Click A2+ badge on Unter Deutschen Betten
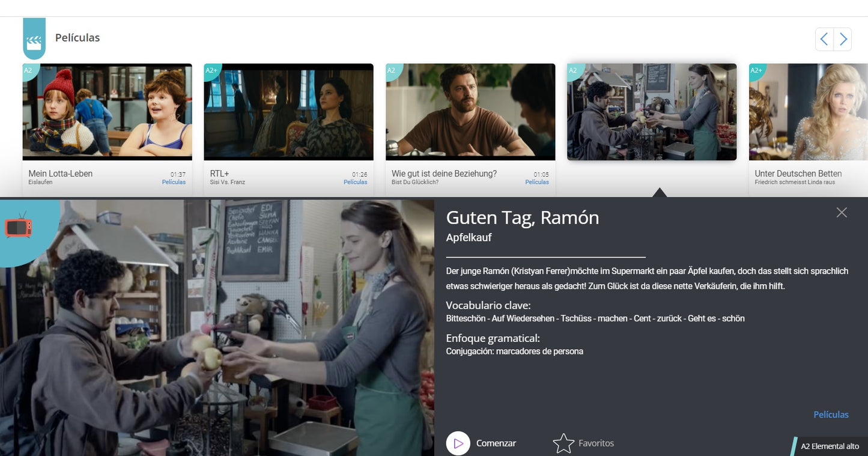Screen dimensions: 868x456 point(756,71)
